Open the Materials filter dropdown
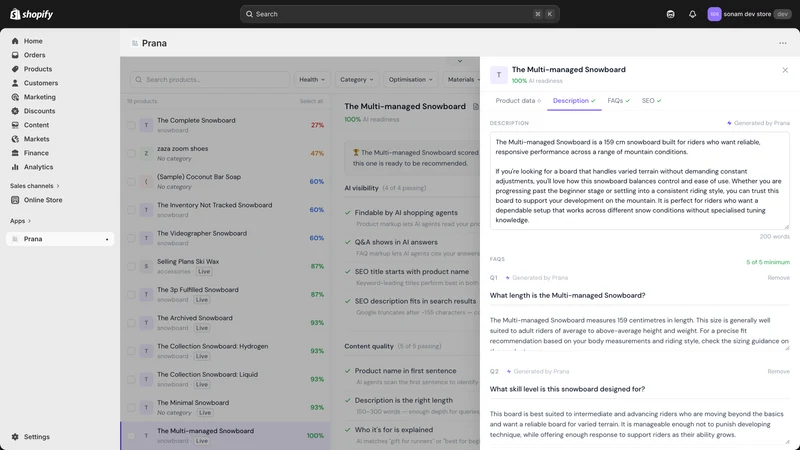Image resolution: width=800 pixels, height=450 pixels. point(463,80)
